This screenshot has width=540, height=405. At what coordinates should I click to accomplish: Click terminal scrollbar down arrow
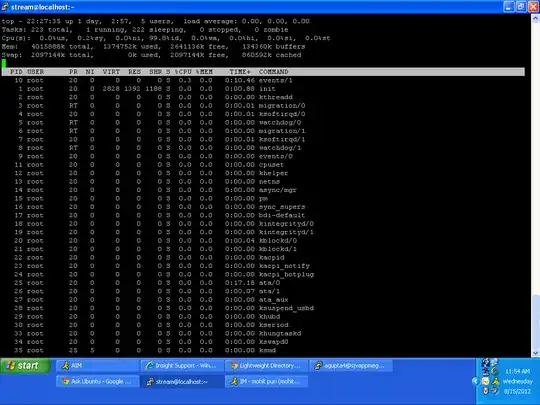click(x=536, y=353)
